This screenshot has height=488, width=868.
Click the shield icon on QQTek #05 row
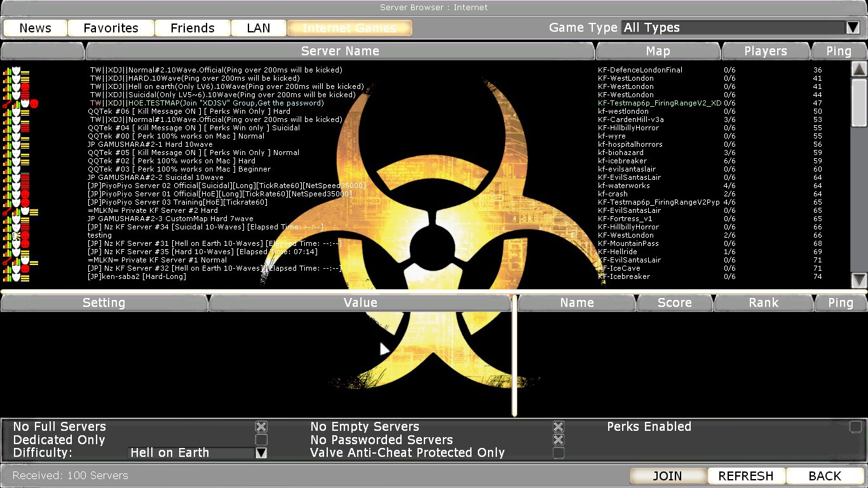(x=16, y=153)
